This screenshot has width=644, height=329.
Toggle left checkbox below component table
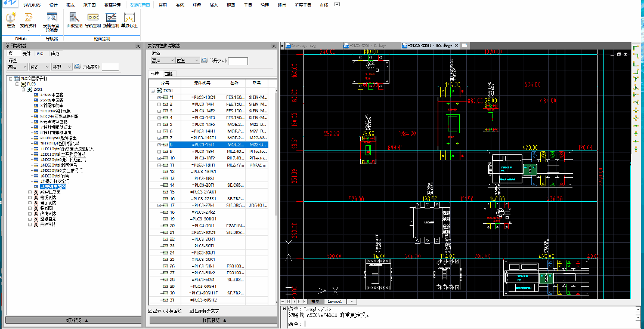pos(150,311)
